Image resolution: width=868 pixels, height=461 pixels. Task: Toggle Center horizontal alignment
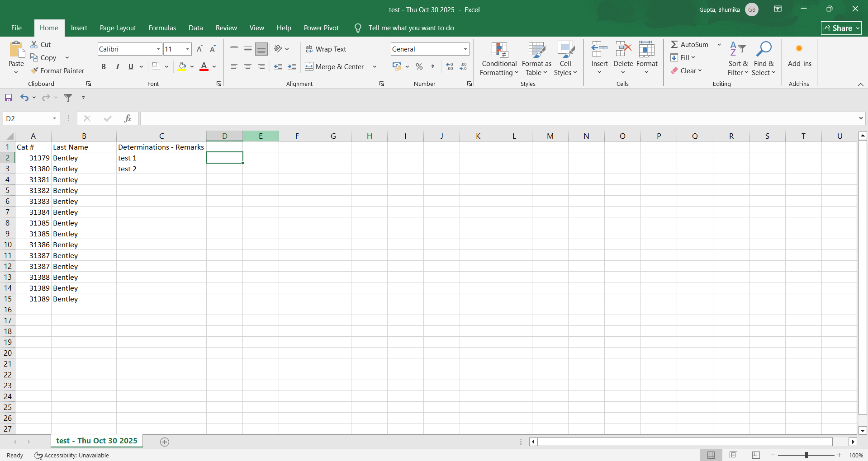pos(248,66)
